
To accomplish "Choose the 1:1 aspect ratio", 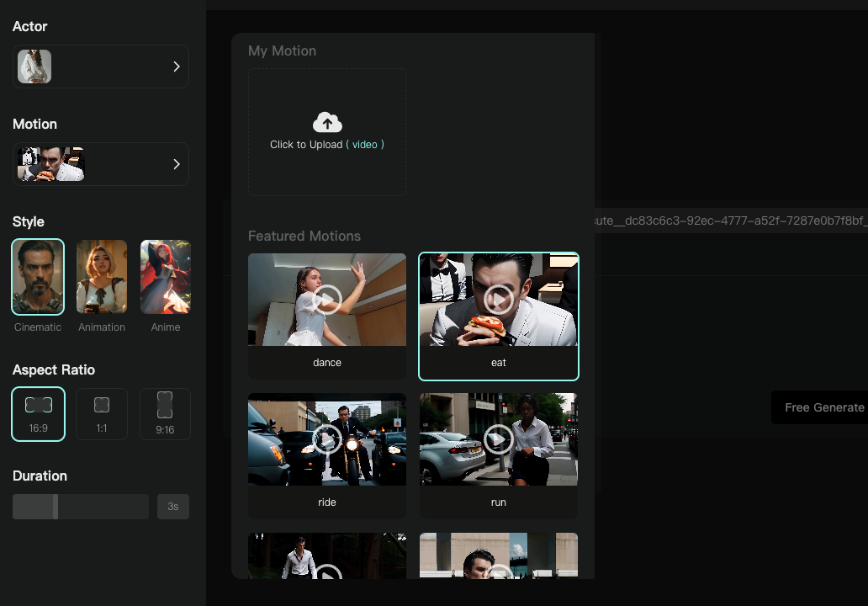I will [x=102, y=414].
